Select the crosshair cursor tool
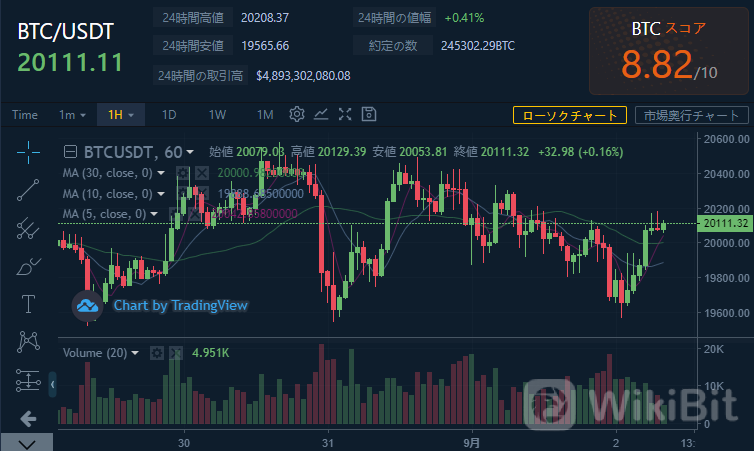 click(28, 152)
